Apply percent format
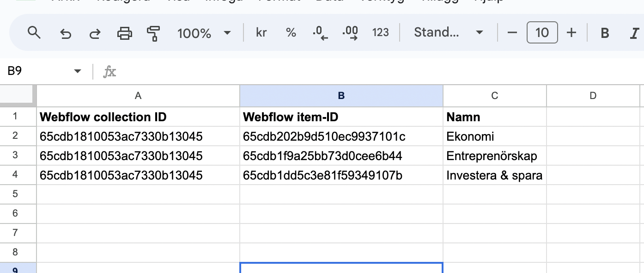The height and width of the screenshot is (273, 644). coord(291,33)
